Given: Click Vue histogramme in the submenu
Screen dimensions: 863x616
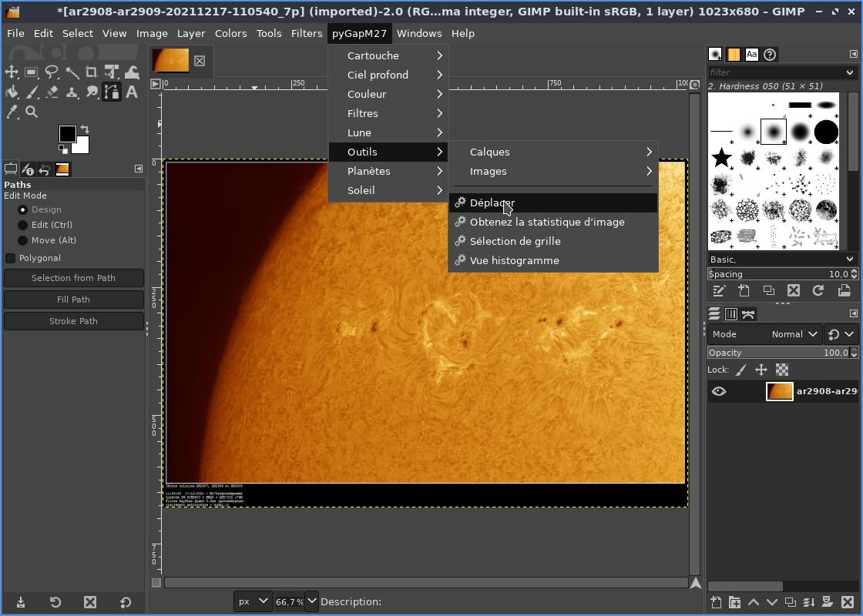Looking at the screenshot, I should 514,260.
